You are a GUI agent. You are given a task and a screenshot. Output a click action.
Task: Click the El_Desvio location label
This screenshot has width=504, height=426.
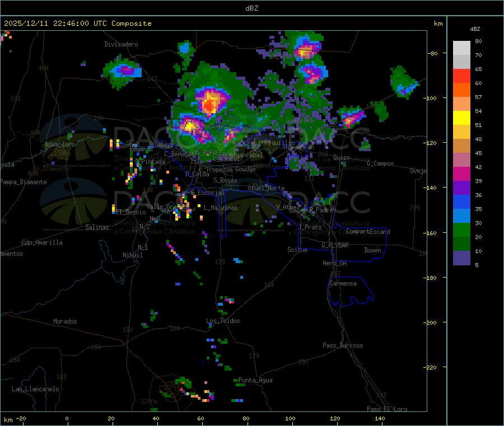coord(130,212)
